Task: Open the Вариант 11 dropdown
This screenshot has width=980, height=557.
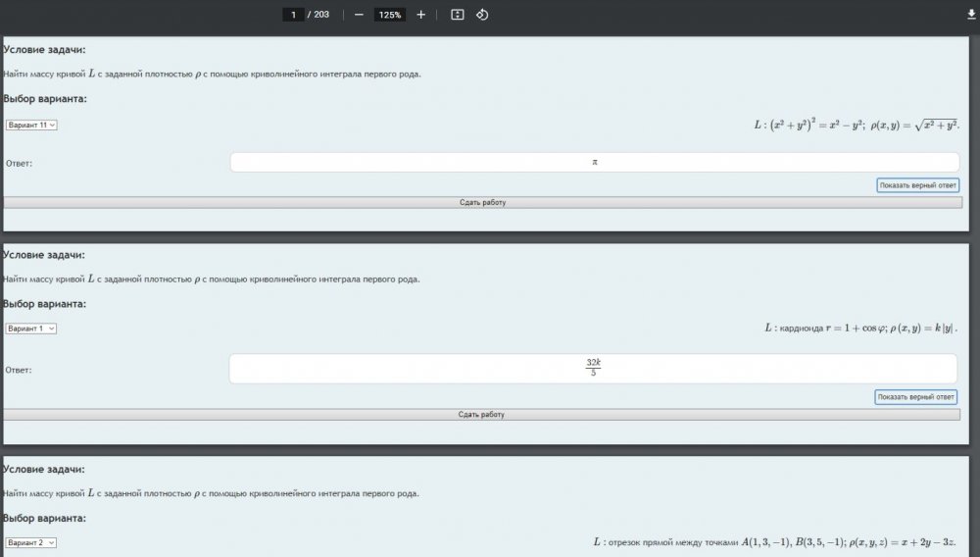Action: pyautogui.click(x=31, y=125)
